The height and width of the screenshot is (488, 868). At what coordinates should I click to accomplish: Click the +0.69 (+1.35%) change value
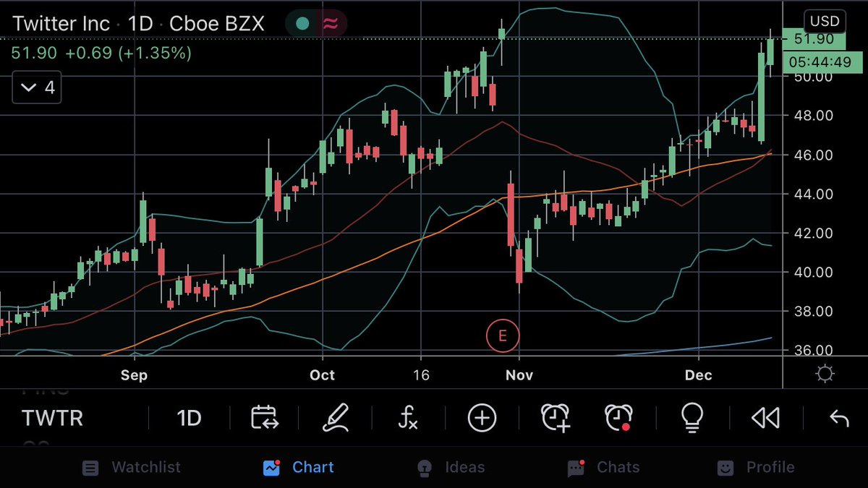pyautogui.click(x=128, y=53)
